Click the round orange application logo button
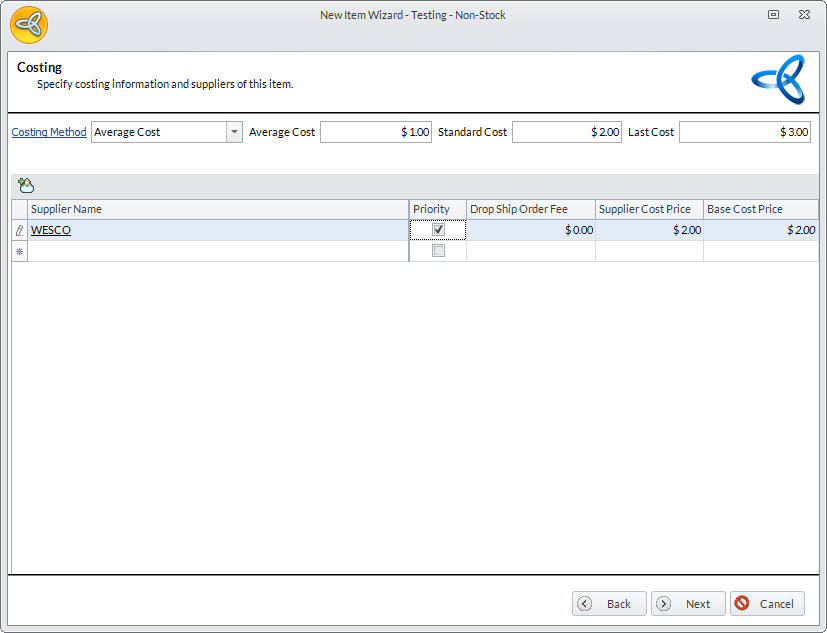The height and width of the screenshot is (633, 827). coord(29,24)
